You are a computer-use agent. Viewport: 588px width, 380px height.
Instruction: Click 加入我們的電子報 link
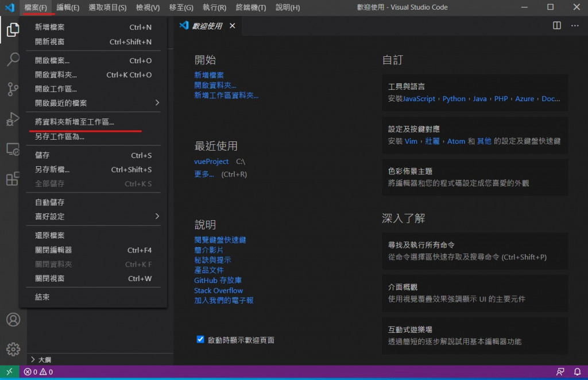point(224,301)
